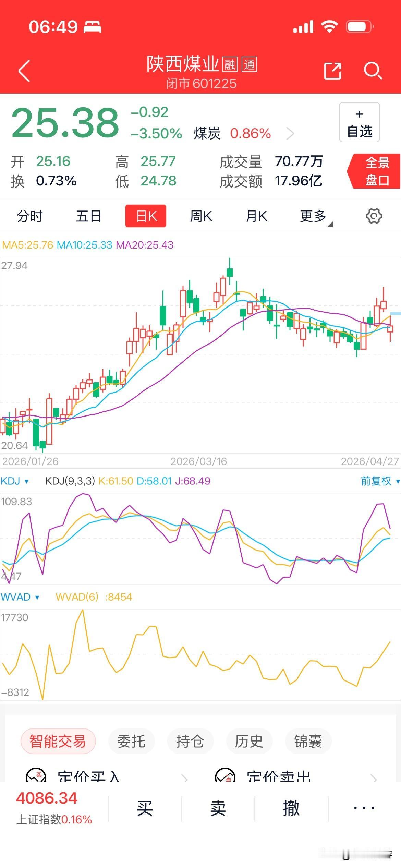Image resolution: width=401 pixels, height=868 pixels.
Task: Open WVAD indicator dropdown
Action: click(x=20, y=597)
